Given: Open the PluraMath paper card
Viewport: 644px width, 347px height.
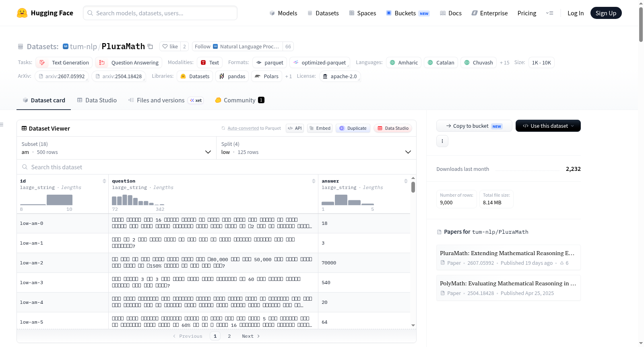Looking at the screenshot, I should [508, 258].
